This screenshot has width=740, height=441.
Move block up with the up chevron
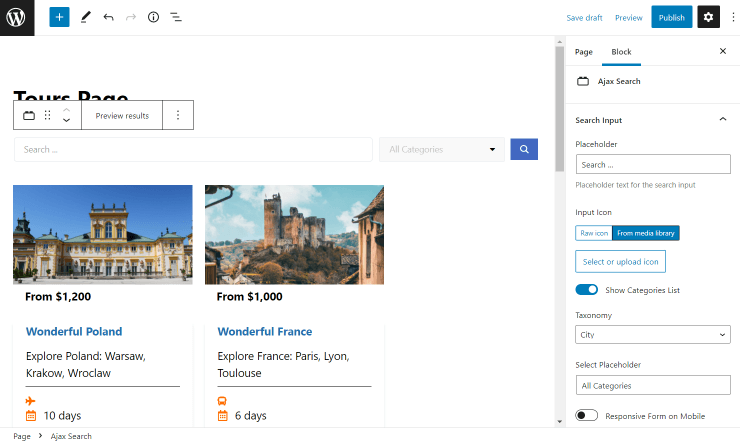tap(67, 110)
